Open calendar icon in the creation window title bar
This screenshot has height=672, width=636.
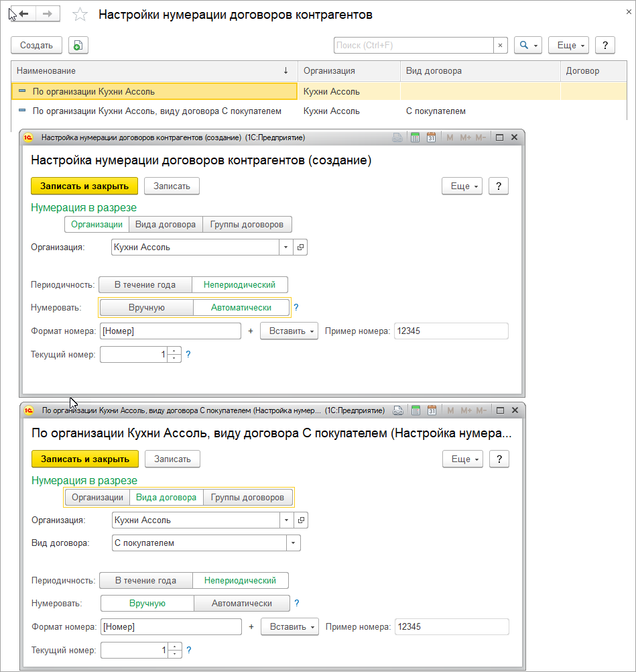[x=431, y=137]
